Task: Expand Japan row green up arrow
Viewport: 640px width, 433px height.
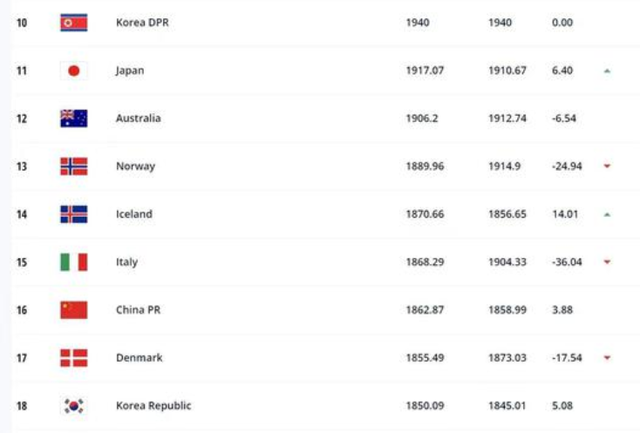Action: tap(607, 71)
